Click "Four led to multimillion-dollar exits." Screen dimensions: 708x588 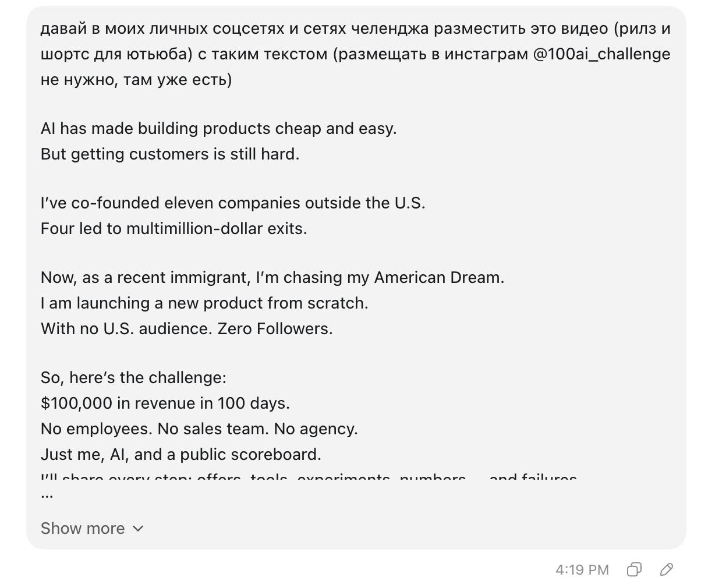click(x=174, y=228)
